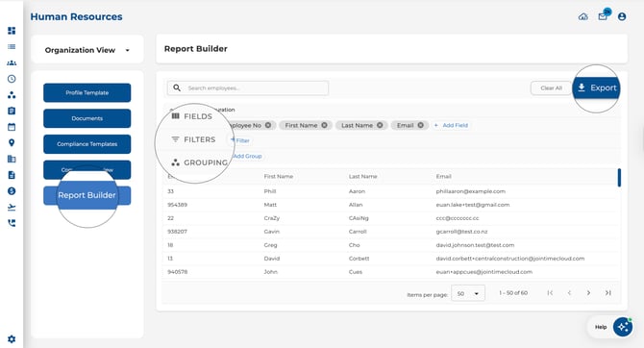This screenshot has width=644, height=348.
Task: Open the list view sidebar icon
Action: [x=12, y=47]
